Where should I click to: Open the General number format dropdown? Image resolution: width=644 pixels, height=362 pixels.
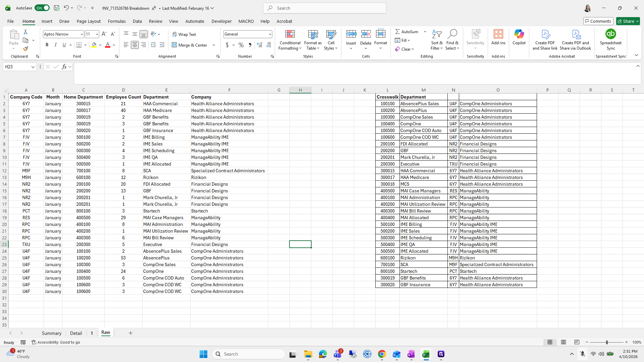[270, 34]
